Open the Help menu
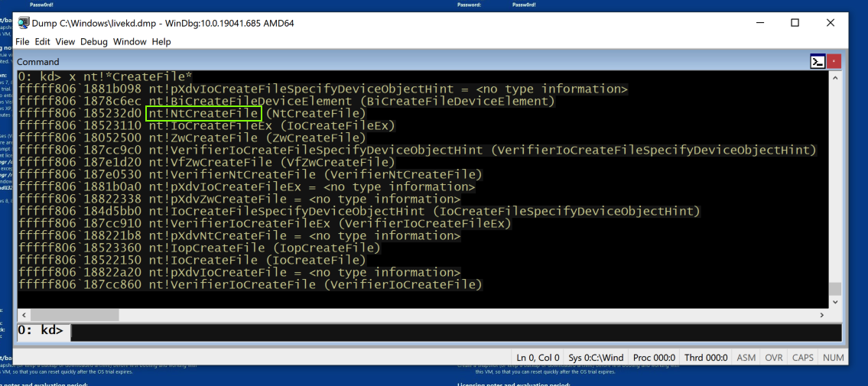This screenshot has height=386, width=868. (x=161, y=41)
